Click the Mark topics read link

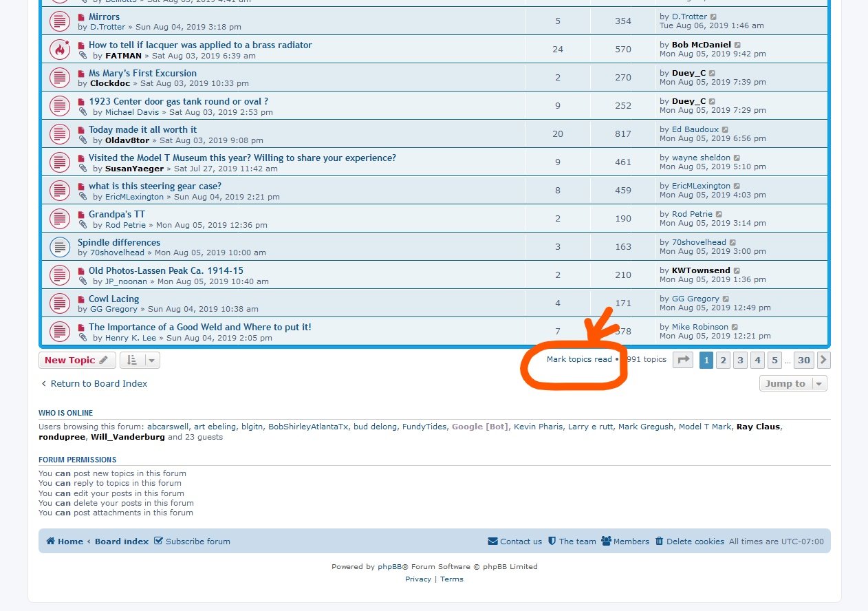click(x=578, y=359)
